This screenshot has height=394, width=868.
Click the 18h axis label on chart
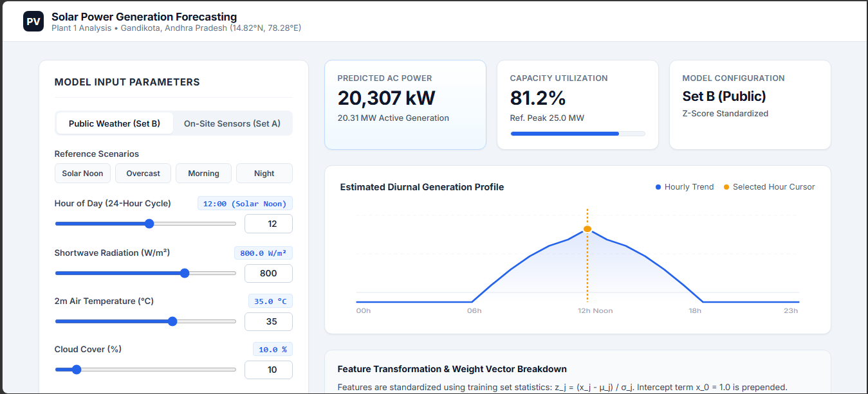tap(695, 311)
